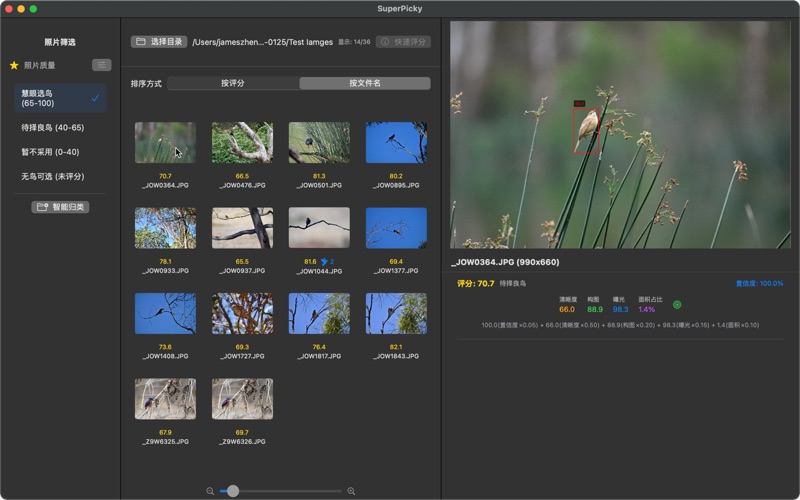The width and height of the screenshot is (800, 500).
Task: Click the green circle score indicator
Action: coord(677,305)
